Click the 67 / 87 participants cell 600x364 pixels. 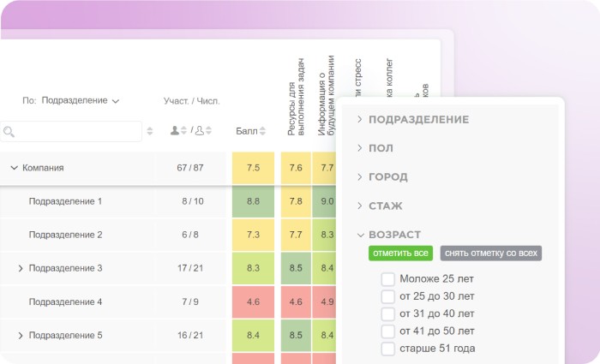point(190,168)
